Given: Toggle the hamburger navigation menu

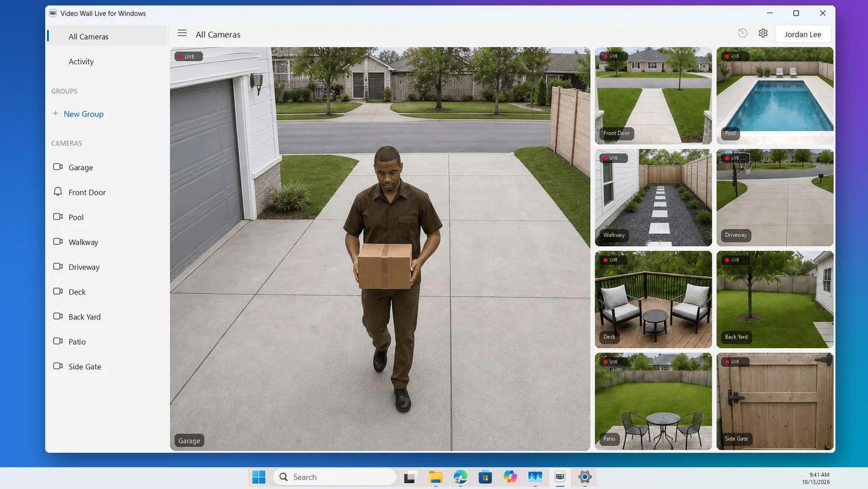Looking at the screenshot, I should pyautogui.click(x=182, y=34).
